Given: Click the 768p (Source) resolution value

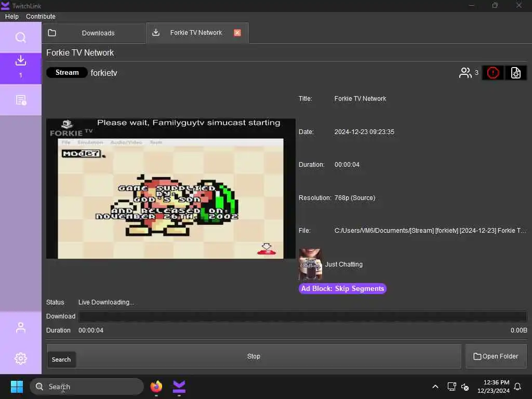Looking at the screenshot, I should click(354, 198).
